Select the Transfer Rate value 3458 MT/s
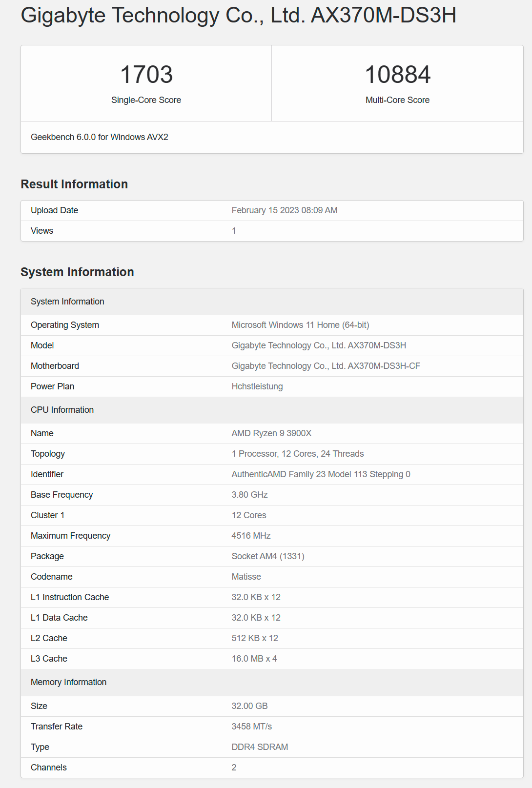The width and height of the screenshot is (532, 788). 252,727
